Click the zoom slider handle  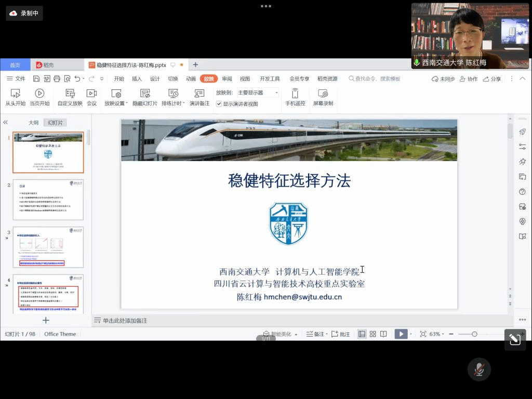click(474, 334)
